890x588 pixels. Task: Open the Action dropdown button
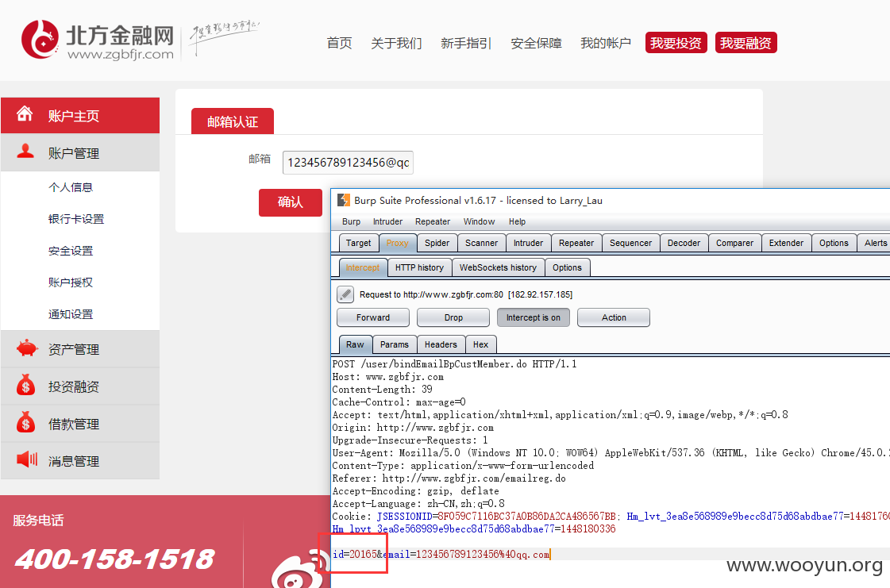coord(614,317)
